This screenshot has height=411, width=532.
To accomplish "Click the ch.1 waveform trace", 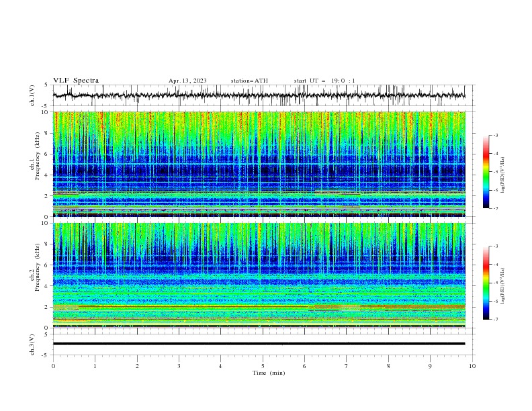I will [x=259, y=95].
